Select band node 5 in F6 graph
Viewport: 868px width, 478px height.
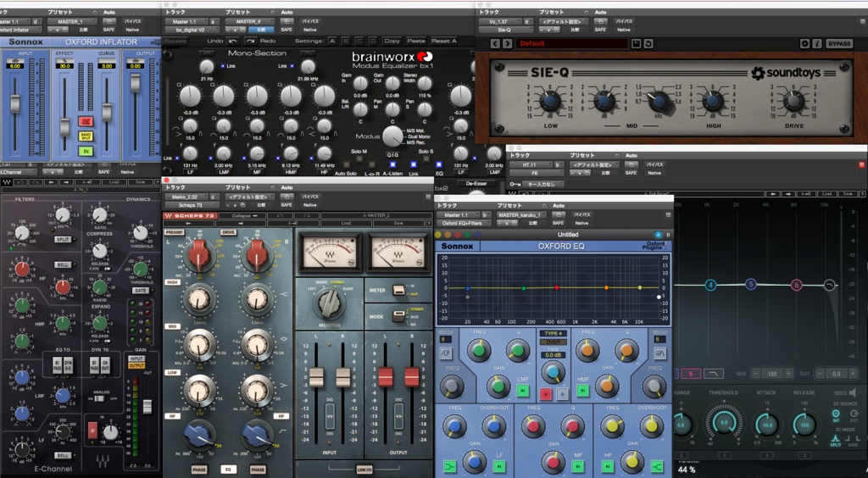click(x=751, y=285)
